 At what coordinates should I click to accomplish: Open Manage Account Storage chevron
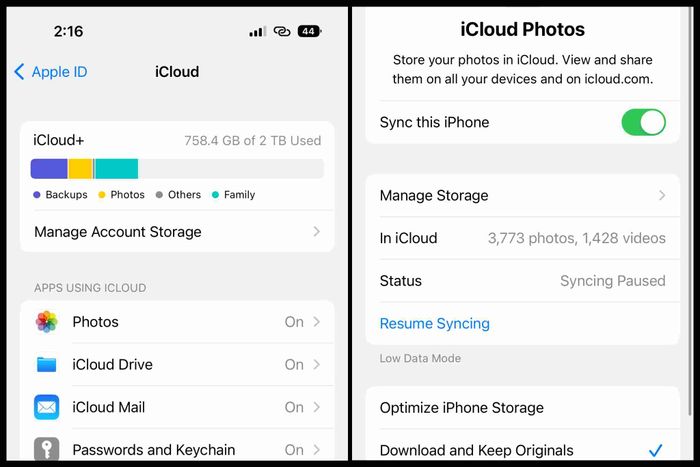(317, 232)
